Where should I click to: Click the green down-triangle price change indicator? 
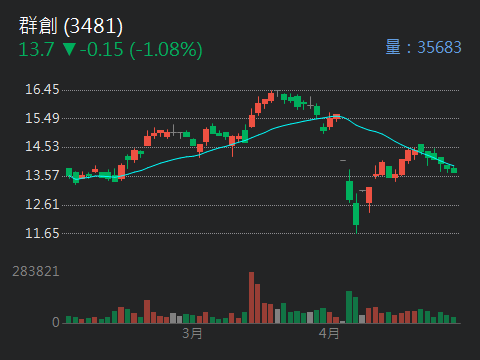coord(70,49)
